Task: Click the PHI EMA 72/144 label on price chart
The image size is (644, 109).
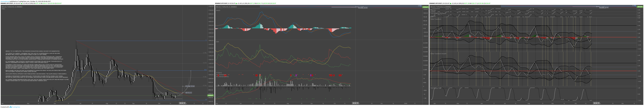Action: (190, 86)
